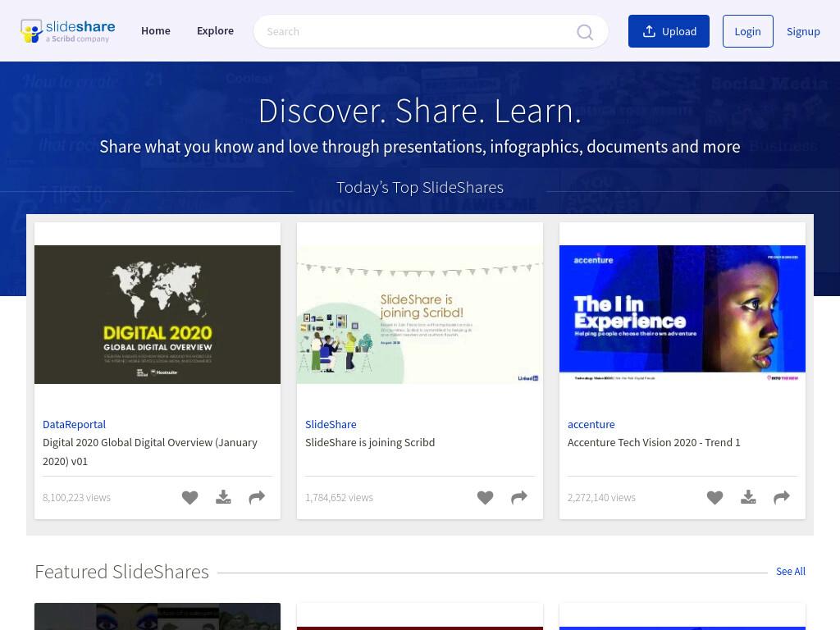840x630 pixels.
Task: Click the 1,784,652 views text
Action: click(x=339, y=498)
